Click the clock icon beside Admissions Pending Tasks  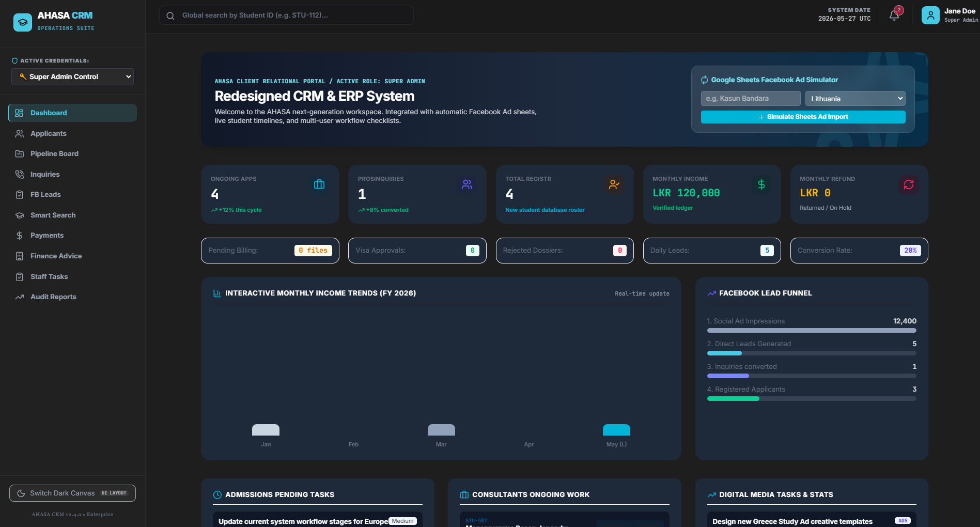217,494
